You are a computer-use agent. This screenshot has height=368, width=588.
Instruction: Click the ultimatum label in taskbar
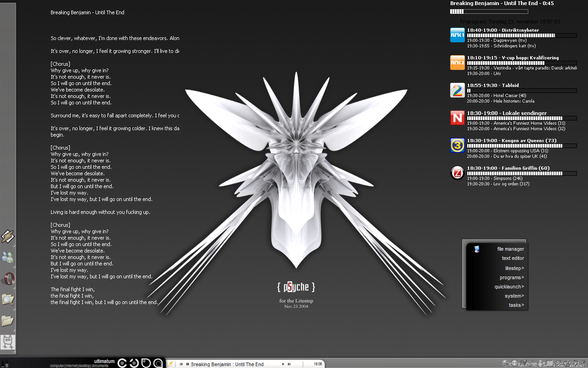pyautogui.click(x=104, y=361)
